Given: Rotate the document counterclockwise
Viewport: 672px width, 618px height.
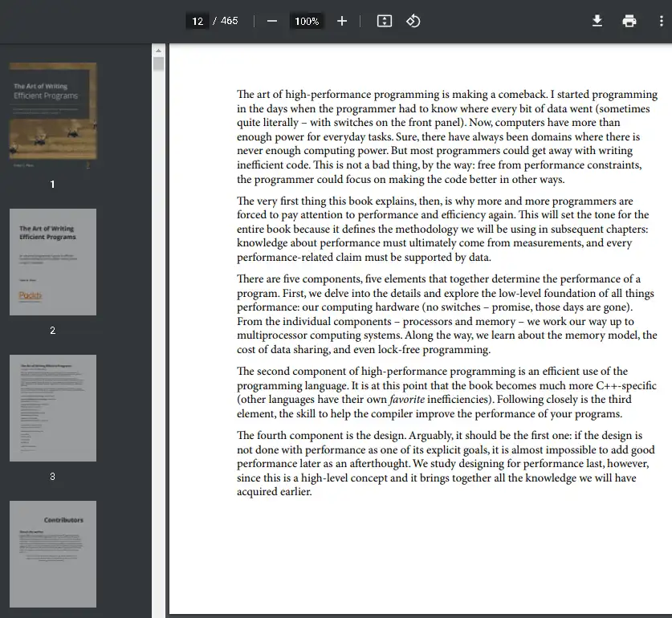Looking at the screenshot, I should (x=413, y=21).
